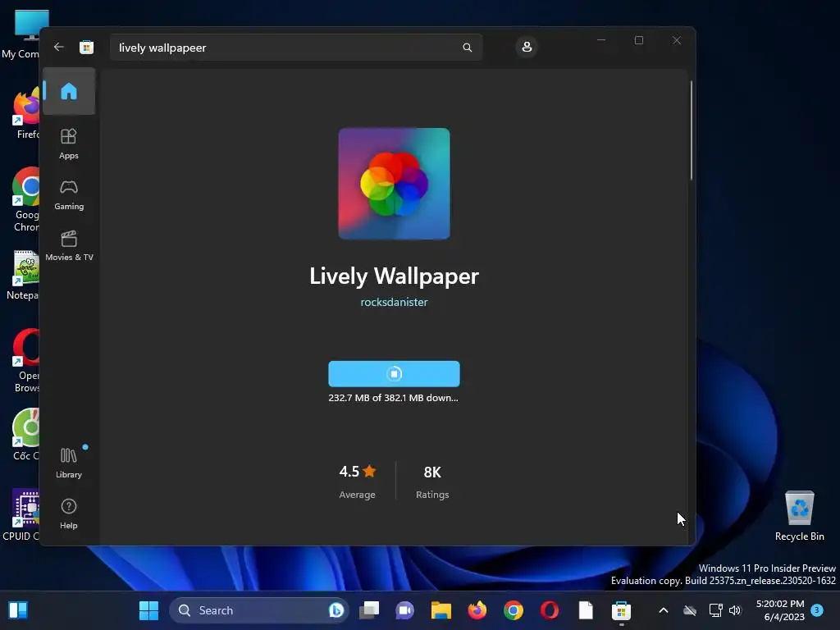Viewport: 840px width, 630px height.
Task: Click the Lively Wallpaper title text
Action: click(x=394, y=276)
